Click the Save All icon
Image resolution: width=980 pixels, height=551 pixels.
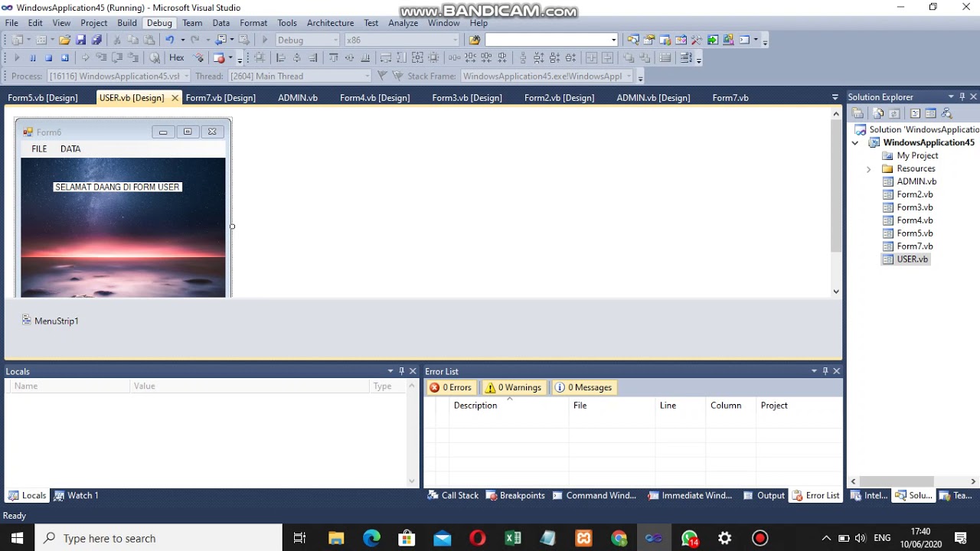coord(96,40)
